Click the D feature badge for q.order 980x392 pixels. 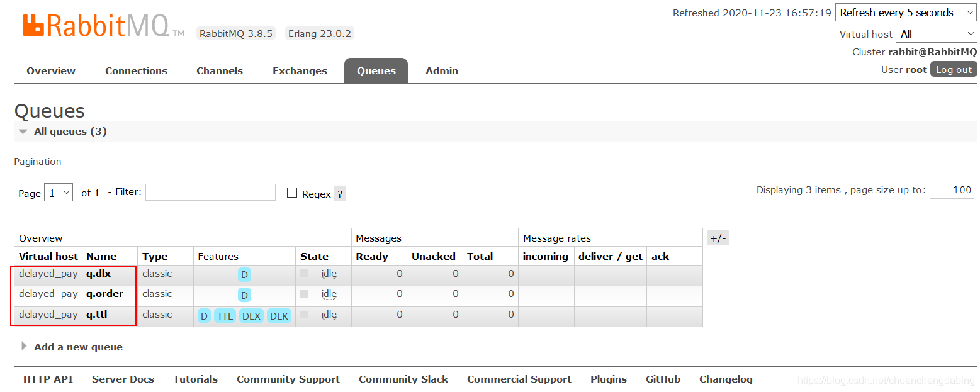(x=244, y=295)
